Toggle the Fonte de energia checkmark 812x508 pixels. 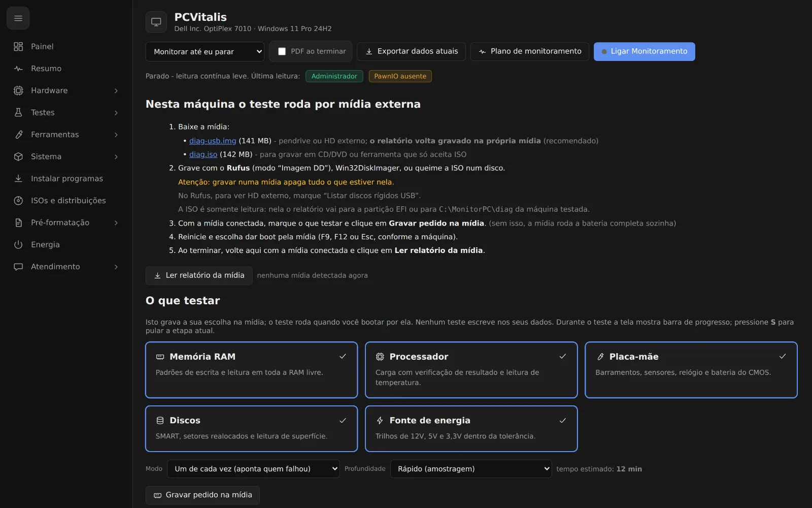coord(562,421)
